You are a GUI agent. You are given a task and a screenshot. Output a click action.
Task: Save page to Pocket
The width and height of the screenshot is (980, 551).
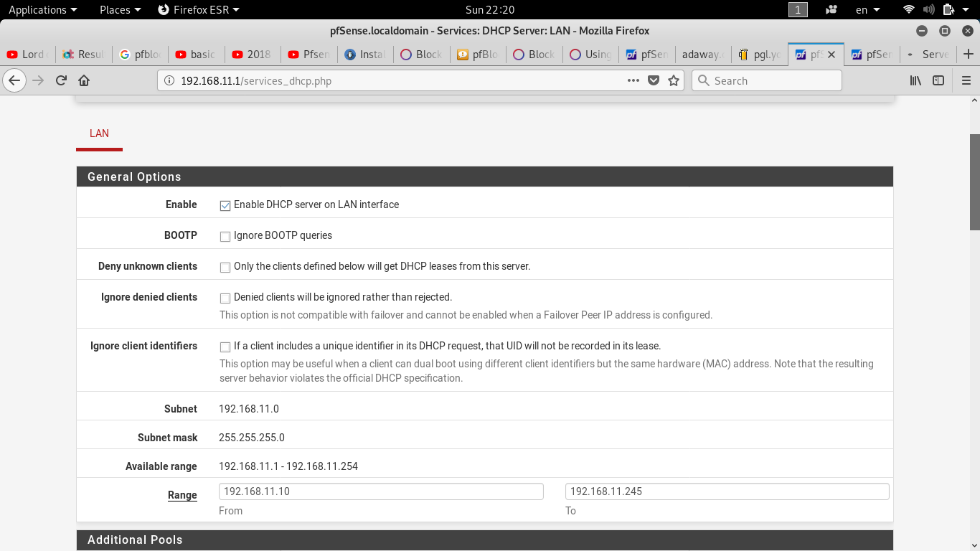coord(654,80)
